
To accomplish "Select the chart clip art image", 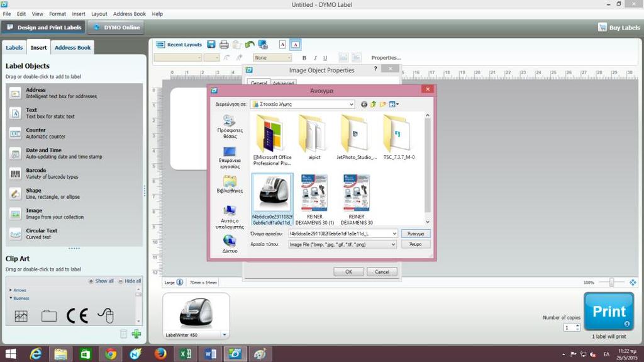I will coord(21,315).
